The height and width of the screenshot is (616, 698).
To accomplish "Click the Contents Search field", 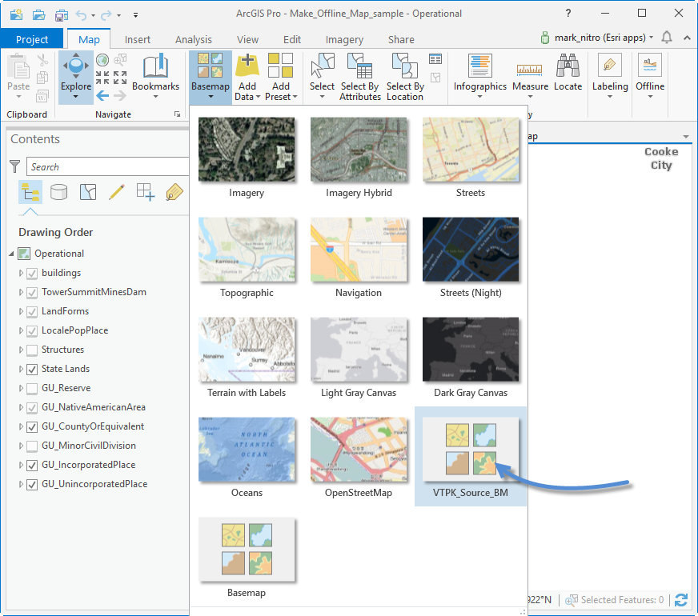I will point(107,166).
